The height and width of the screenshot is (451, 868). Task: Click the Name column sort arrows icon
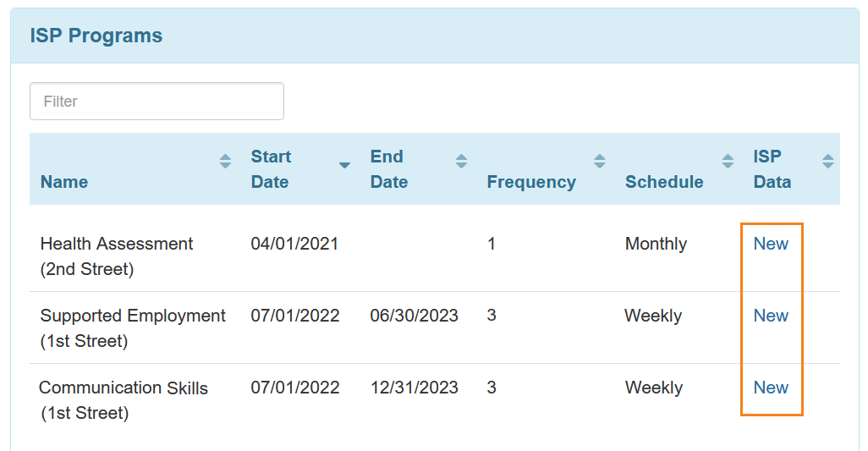tap(225, 161)
